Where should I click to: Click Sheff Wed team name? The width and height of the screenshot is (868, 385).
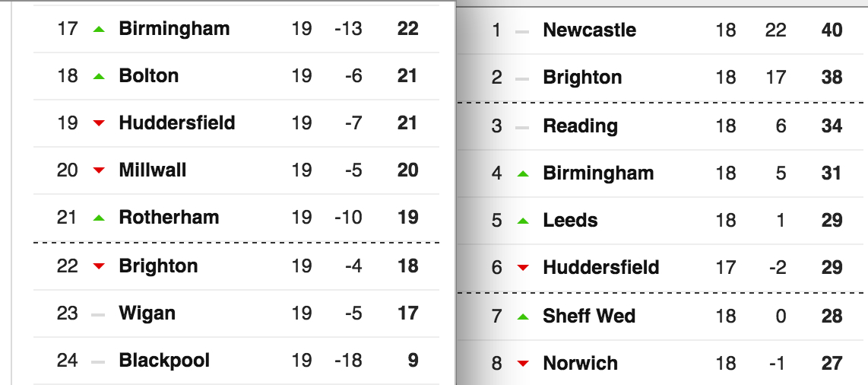coord(589,317)
